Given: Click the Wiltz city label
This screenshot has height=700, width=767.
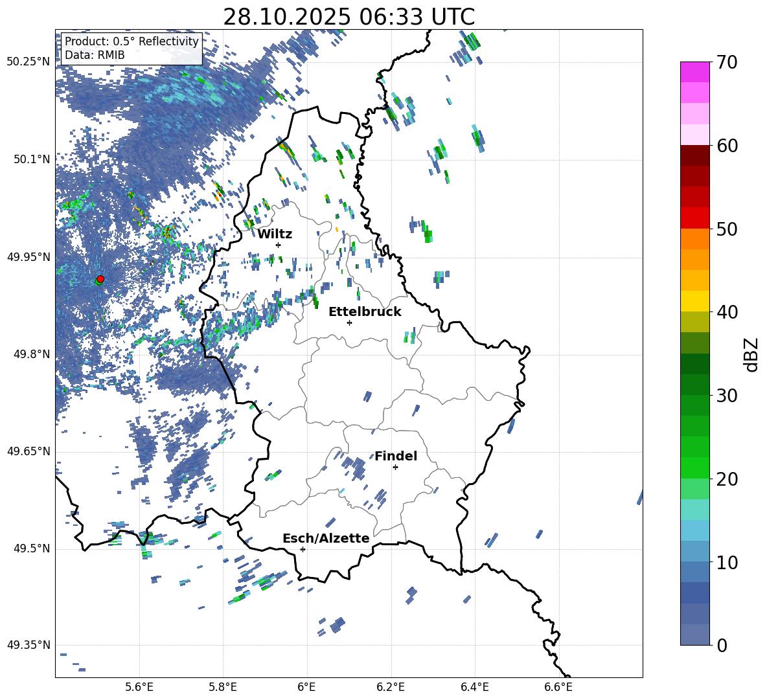Looking at the screenshot, I should 275,234.
